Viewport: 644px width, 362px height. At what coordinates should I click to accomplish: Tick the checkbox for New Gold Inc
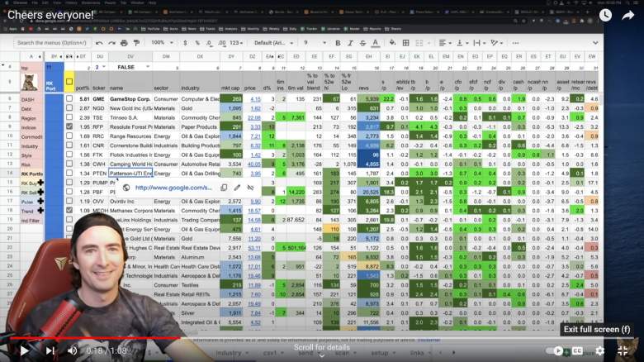coord(69,108)
